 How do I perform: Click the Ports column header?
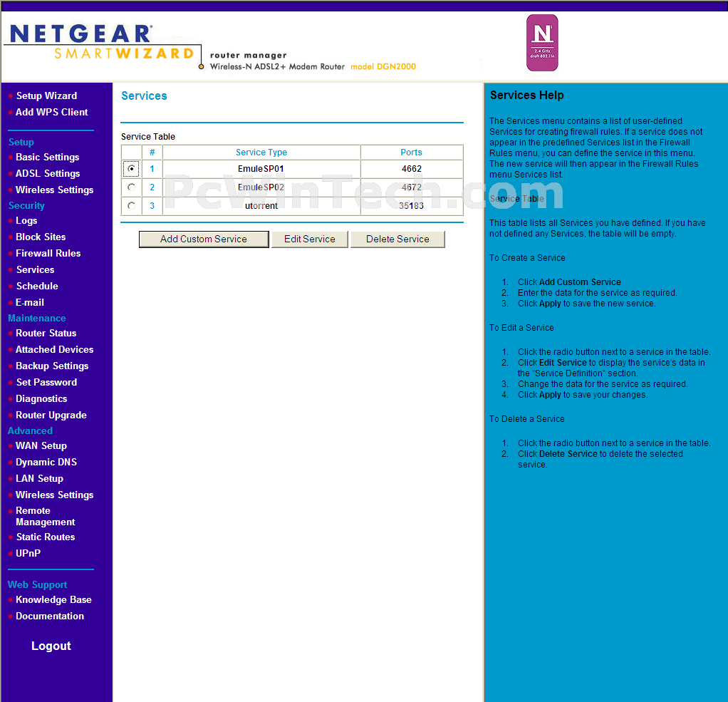411,153
